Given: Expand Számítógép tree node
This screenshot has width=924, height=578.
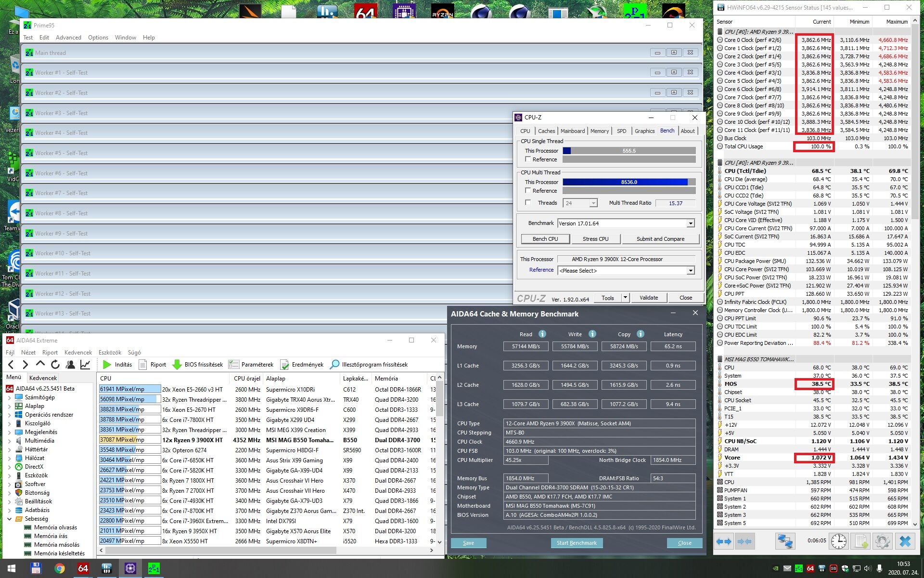Looking at the screenshot, I should pyautogui.click(x=9, y=397).
